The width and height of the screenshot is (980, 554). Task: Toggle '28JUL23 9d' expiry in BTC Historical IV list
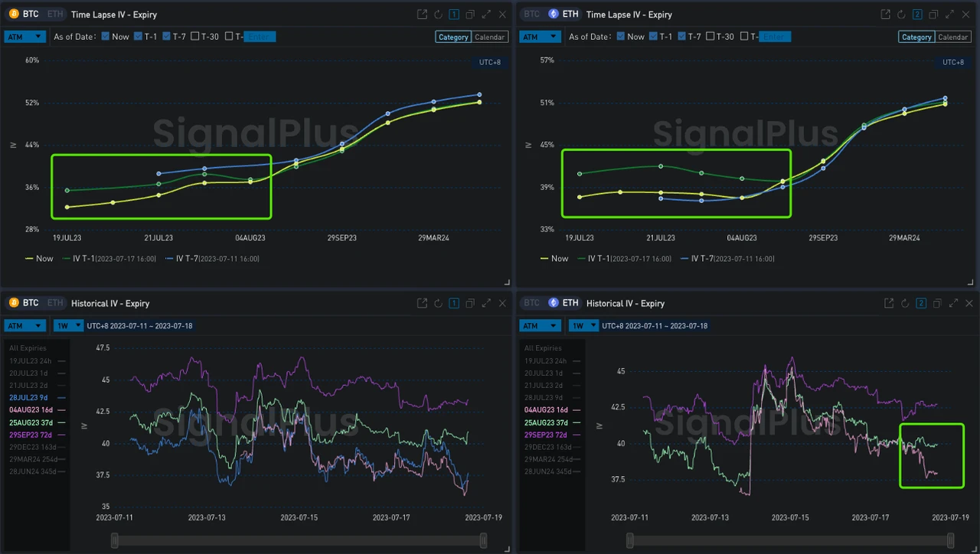click(x=37, y=398)
